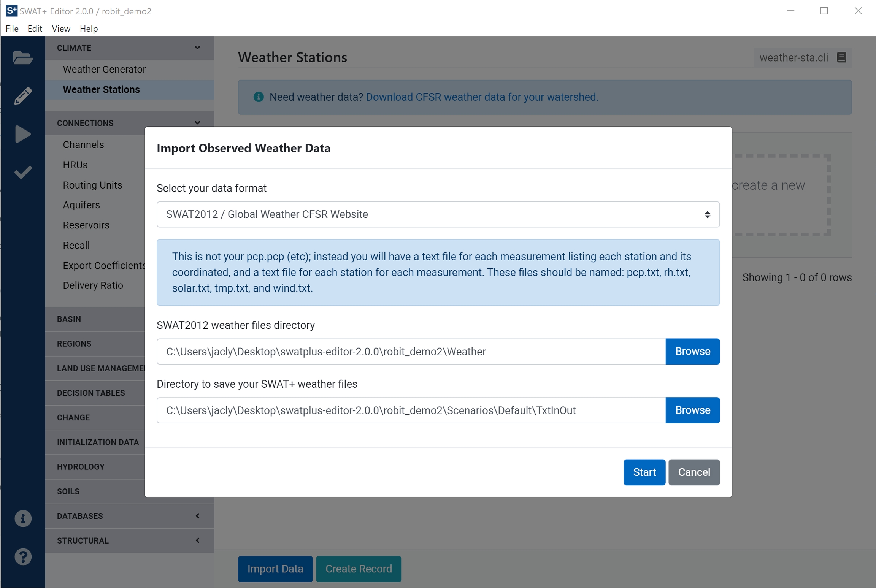Browse for SWAT2012 weather files directory
Image resolution: width=876 pixels, height=588 pixels.
(692, 351)
